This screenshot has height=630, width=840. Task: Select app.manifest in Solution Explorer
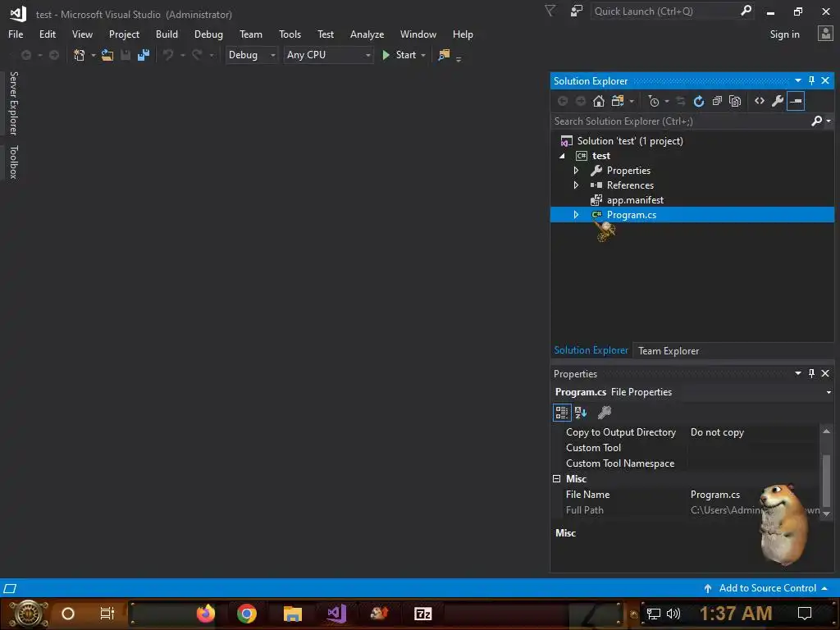635,200
